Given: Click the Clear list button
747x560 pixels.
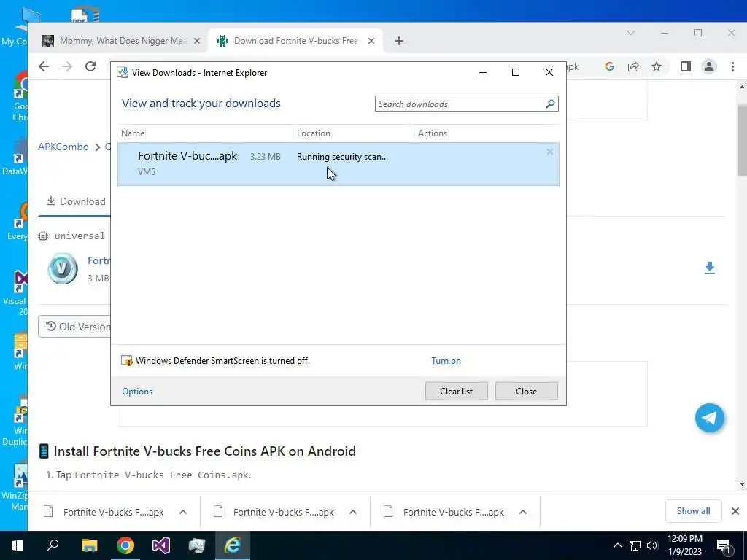Looking at the screenshot, I should pos(457,391).
